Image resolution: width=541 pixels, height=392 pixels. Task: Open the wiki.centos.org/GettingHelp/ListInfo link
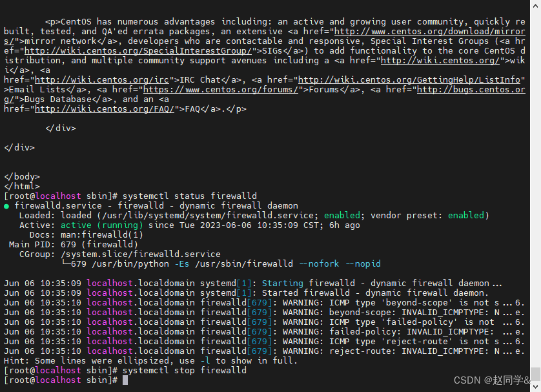(x=409, y=79)
